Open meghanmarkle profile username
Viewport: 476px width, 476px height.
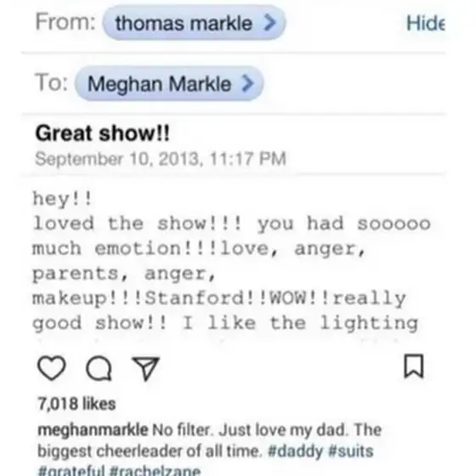[x=93, y=430]
